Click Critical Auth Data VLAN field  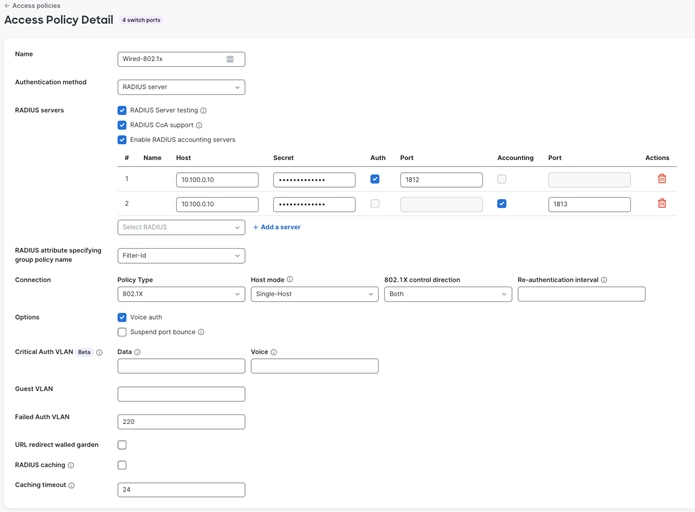click(181, 366)
